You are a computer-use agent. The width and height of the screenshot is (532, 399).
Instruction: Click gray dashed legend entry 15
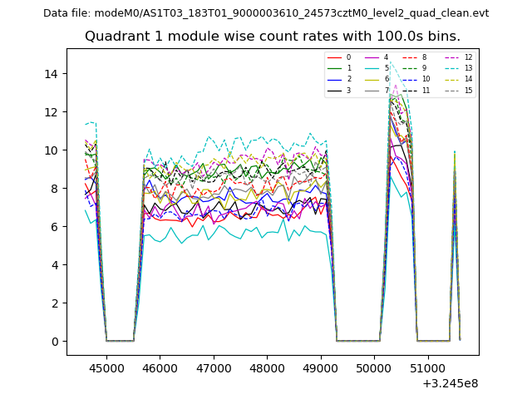451,90
